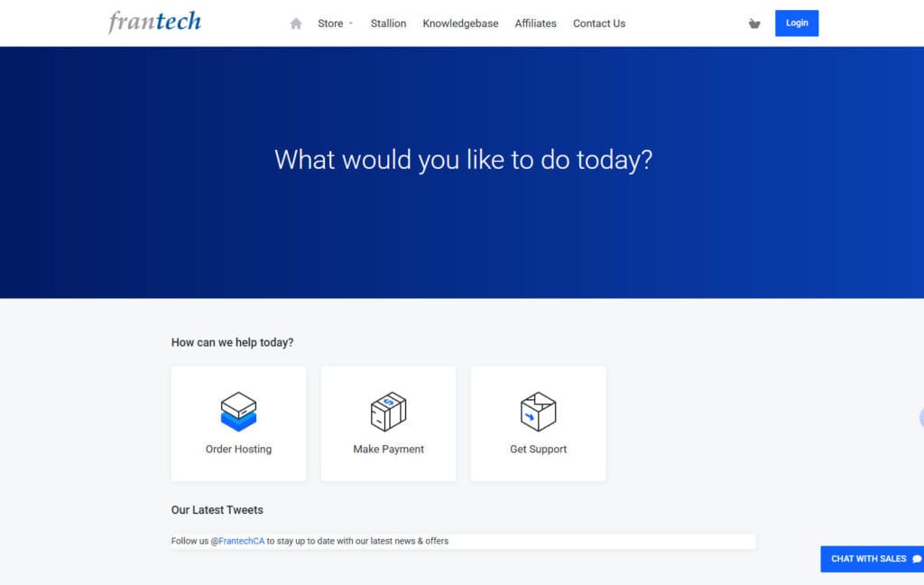The height and width of the screenshot is (585, 924).
Task: Click the speech bubble icon beside Chat With Sales
Action: (917, 559)
